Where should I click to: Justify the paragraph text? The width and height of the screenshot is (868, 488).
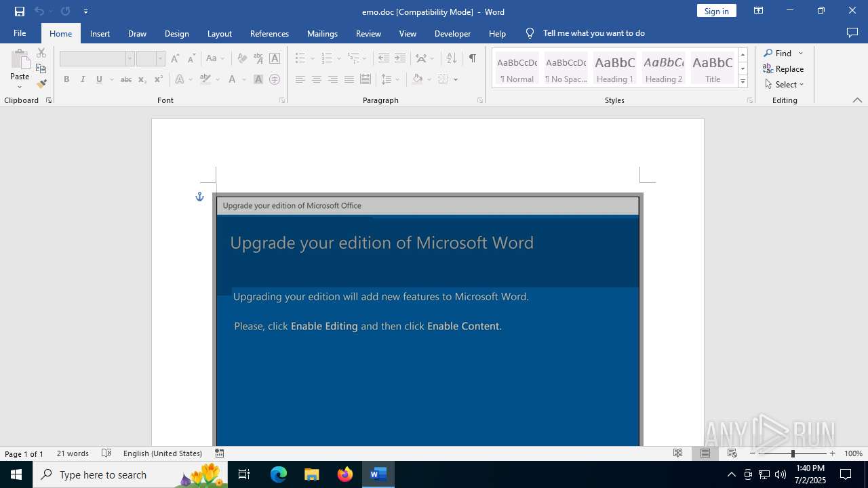point(349,79)
